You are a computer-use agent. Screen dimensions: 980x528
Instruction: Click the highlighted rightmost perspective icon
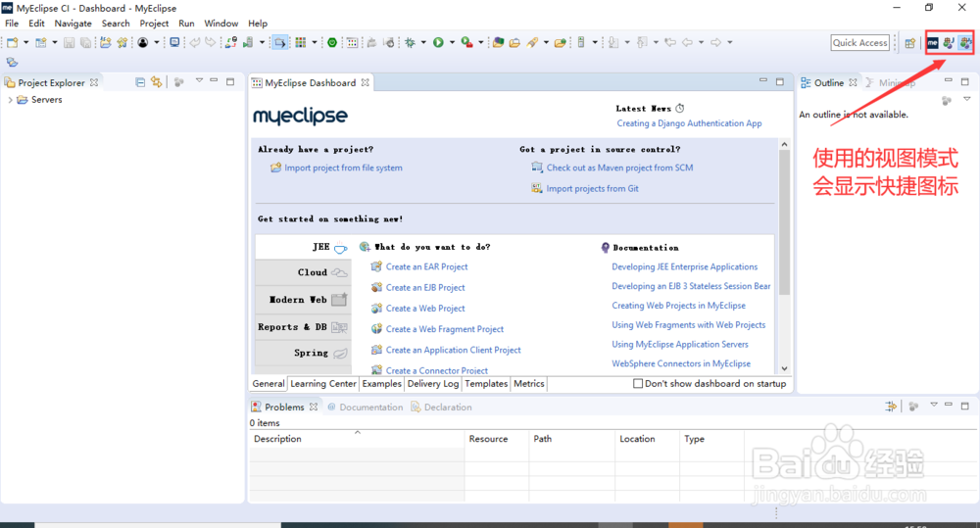tap(965, 42)
